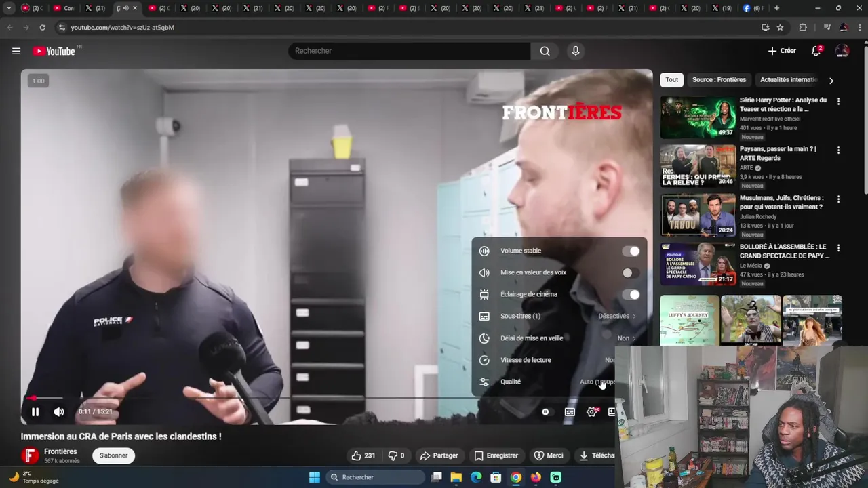Open the Musulmans, Juifs, Chrétiens video title
The width and height of the screenshot is (868, 488).
click(781, 202)
